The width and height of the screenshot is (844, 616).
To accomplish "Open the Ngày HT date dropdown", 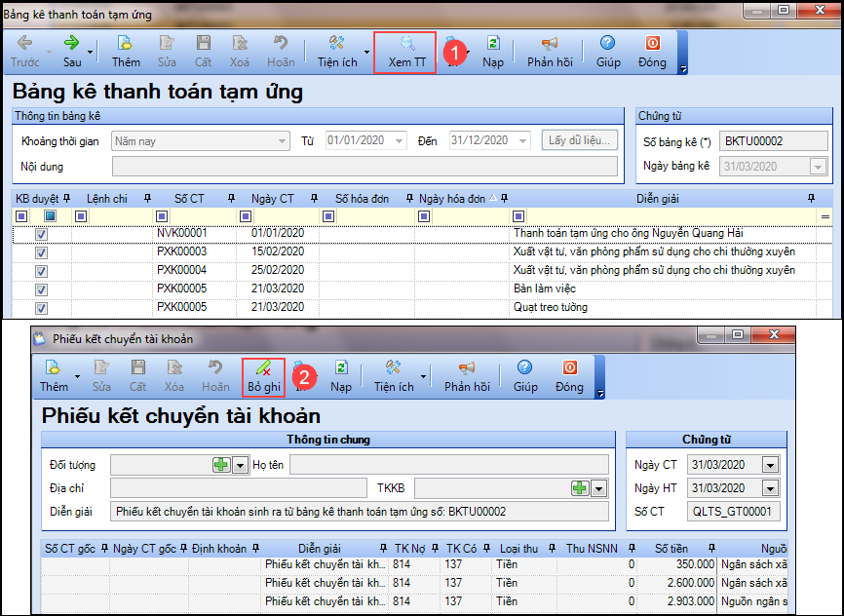I will click(770, 488).
